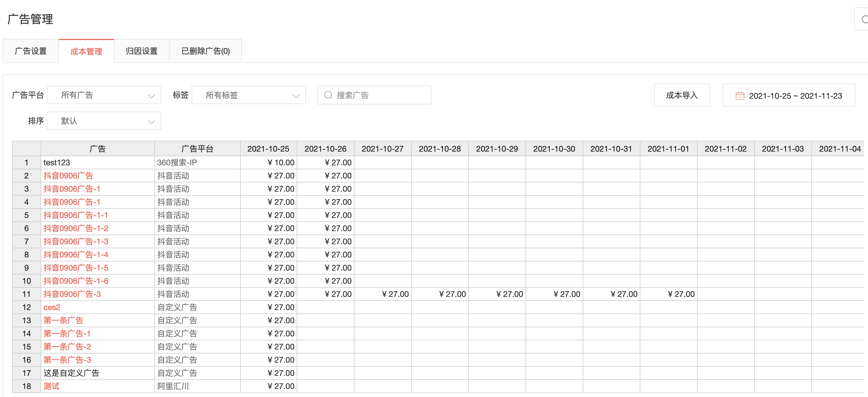The width and height of the screenshot is (868, 397).
Task: Select row number 11 header cell
Action: pos(26,294)
